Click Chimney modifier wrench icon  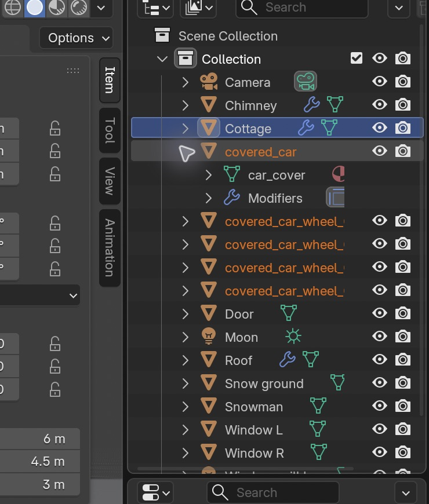[x=312, y=104]
